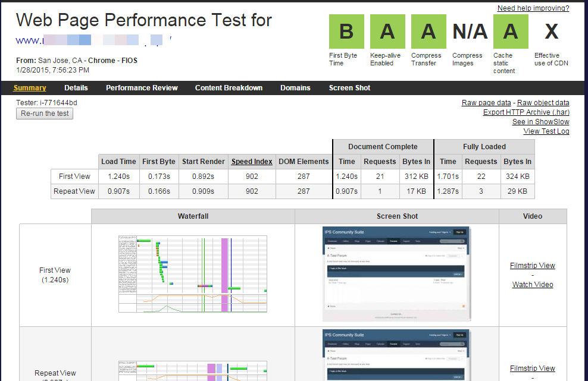Open First View Filmstrip View link
The height and width of the screenshot is (381, 588).
click(532, 266)
